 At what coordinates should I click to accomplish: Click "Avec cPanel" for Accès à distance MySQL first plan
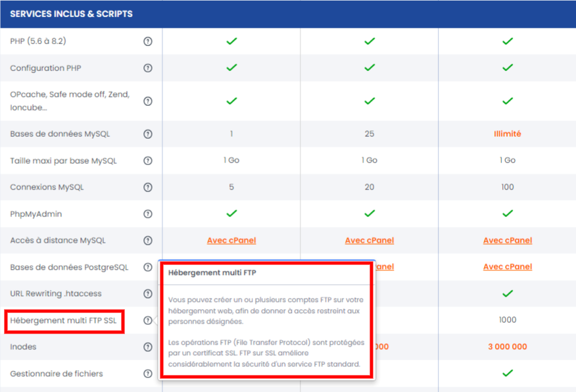(x=231, y=240)
